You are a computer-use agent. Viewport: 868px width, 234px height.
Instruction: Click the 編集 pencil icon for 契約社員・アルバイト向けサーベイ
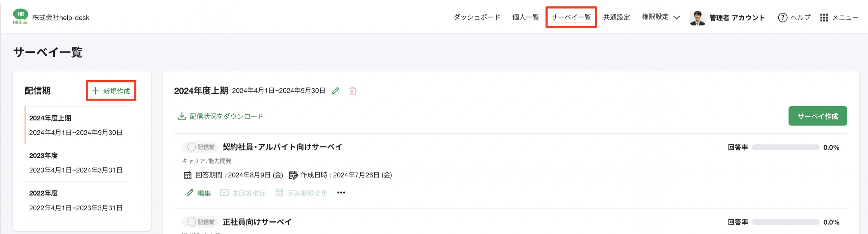(x=190, y=193)
